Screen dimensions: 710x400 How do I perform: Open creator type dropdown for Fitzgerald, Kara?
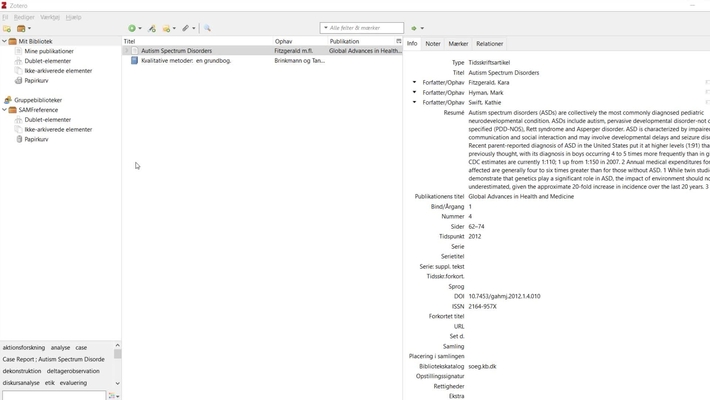(x=414, y=82)
